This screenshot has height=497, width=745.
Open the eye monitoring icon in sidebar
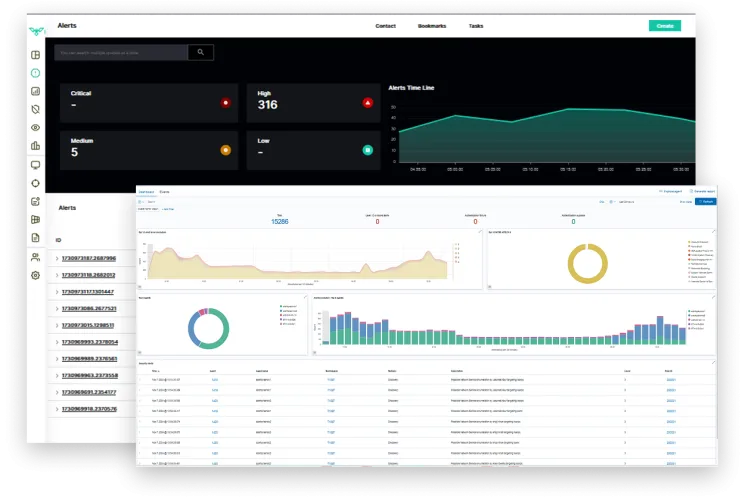[35, 128]
